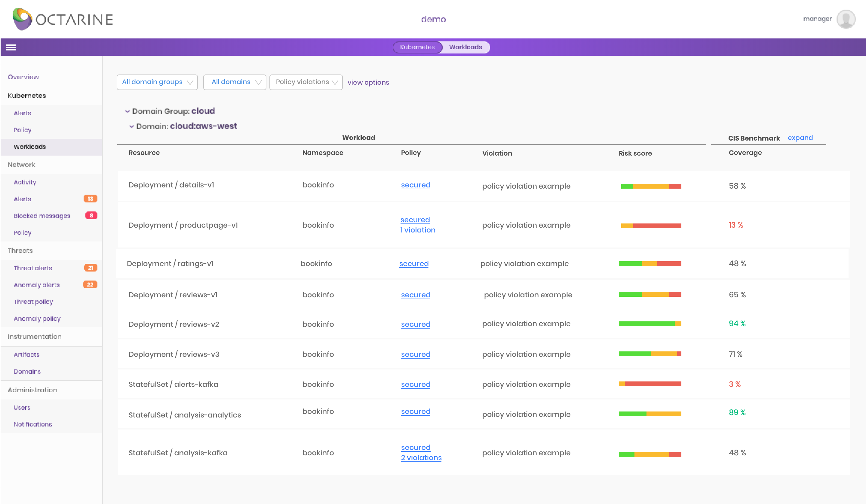Click the Anomaly alerts badge showing 22
Screen dimensions: 866x504
pyautogui.click(x=90, y=285)
